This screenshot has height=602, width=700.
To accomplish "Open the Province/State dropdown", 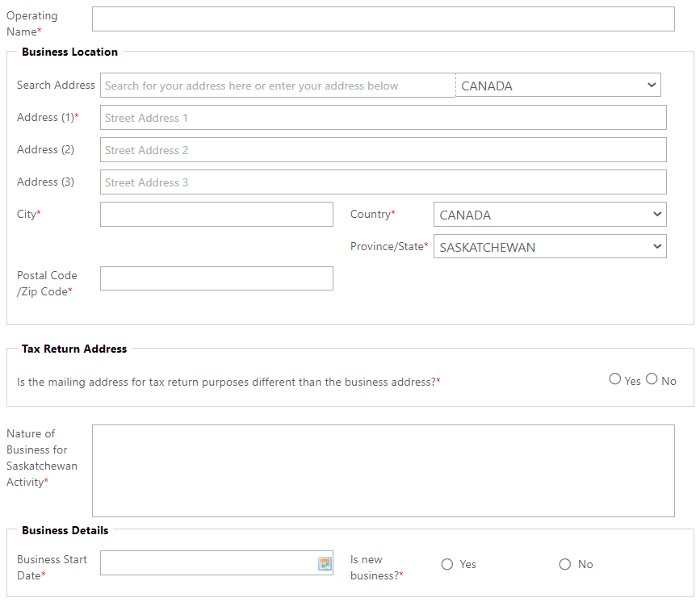I will tap(550, 246).
